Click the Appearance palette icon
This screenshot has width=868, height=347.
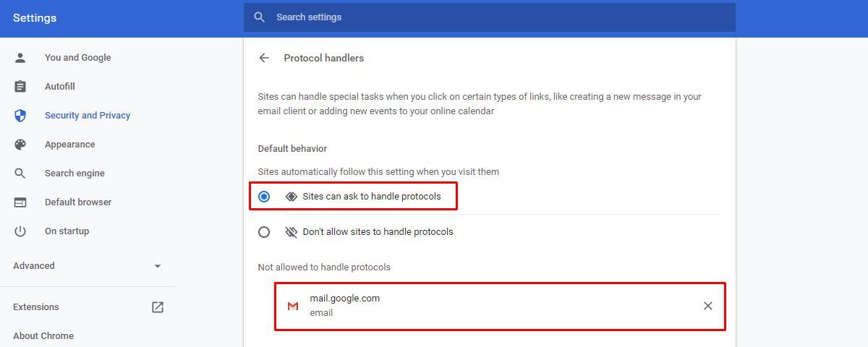pyautogui.click(x=20, y=145)
